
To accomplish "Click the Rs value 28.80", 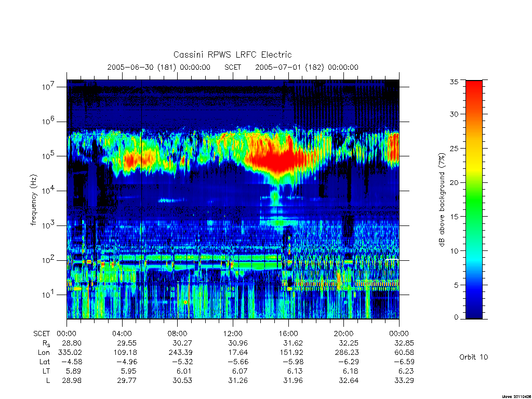I will (x=72, y=343).
